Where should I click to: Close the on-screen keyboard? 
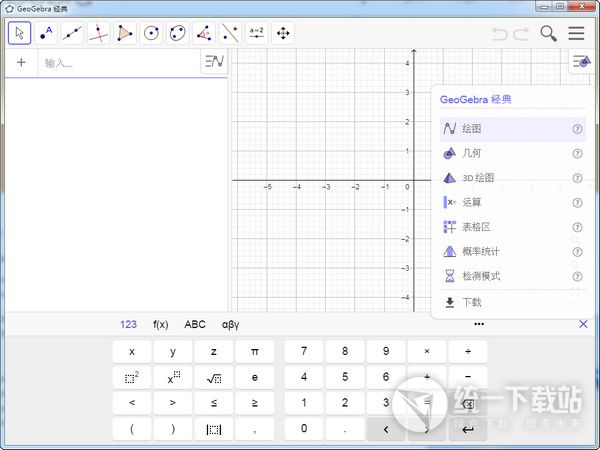tap(583, 324)
